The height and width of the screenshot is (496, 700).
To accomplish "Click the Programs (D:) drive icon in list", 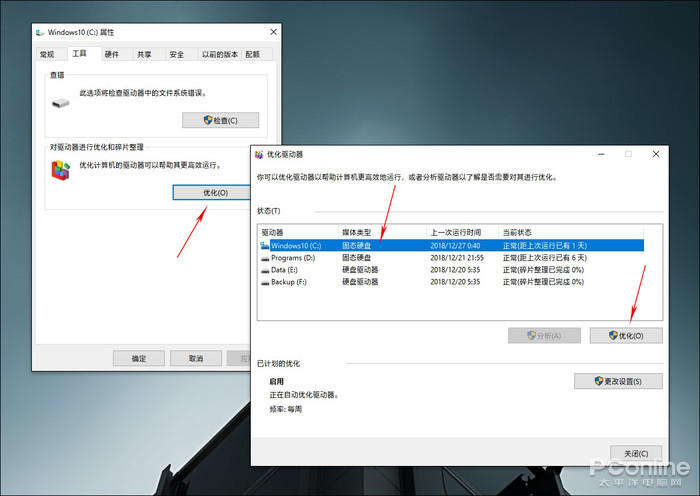I will (x=265, y=258).
